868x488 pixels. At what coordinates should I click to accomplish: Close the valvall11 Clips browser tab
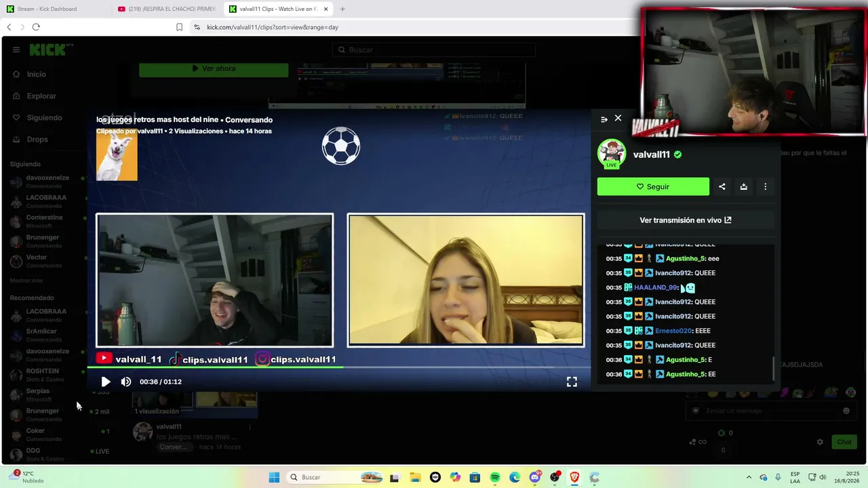pos(326,9)
